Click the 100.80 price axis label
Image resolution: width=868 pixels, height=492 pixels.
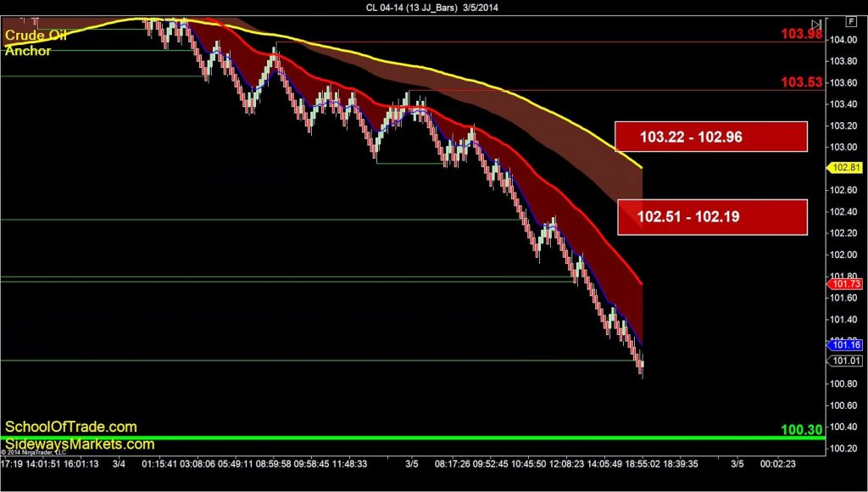click(x=842, y=383)
